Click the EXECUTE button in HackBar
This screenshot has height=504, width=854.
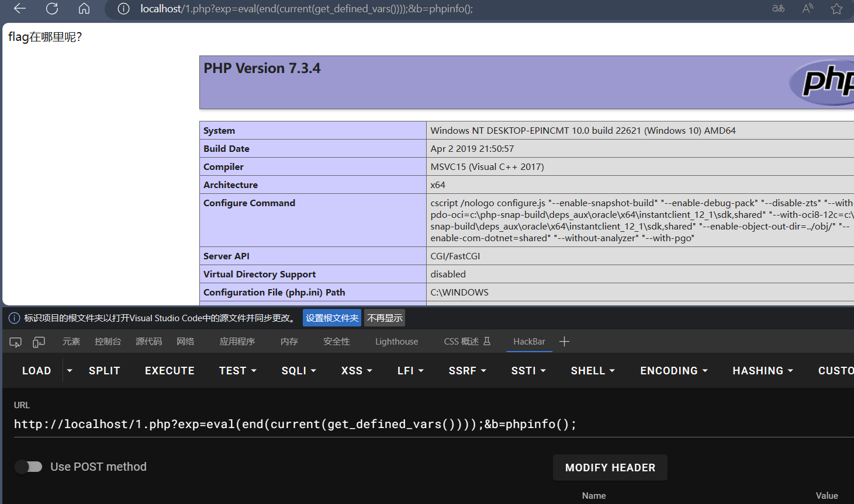tap(170, 370)
